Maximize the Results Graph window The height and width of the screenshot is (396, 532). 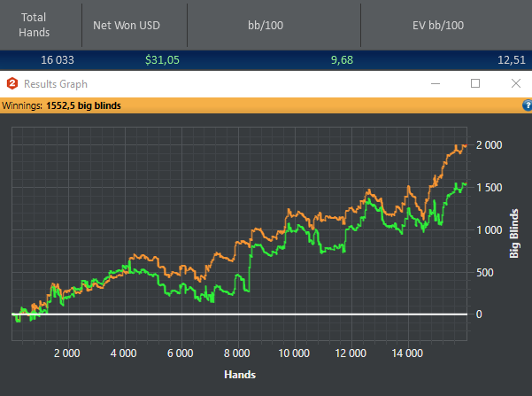475,83
